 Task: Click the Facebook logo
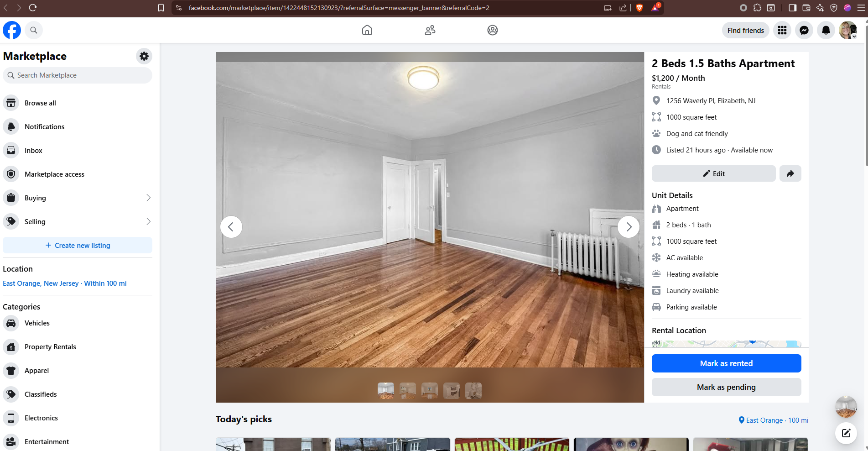[x=12, y=30]
